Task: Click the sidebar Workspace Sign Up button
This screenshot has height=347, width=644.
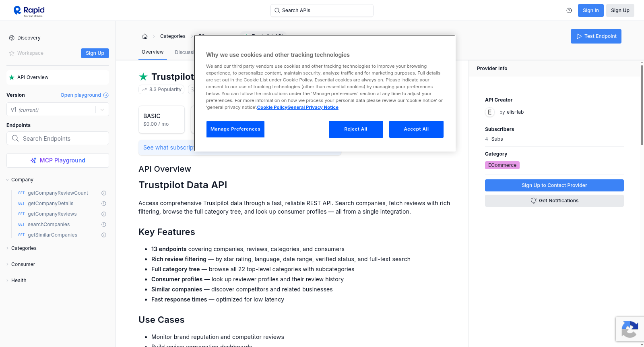Action: (95, 53)
